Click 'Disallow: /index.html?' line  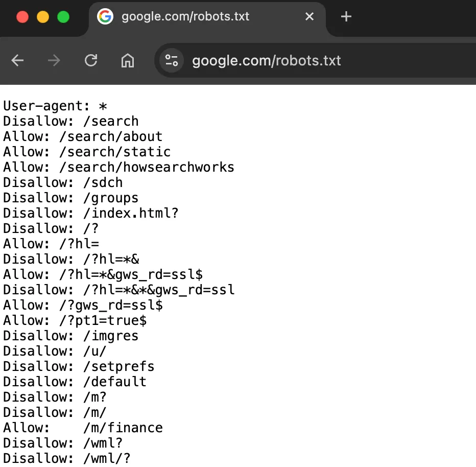pos(91,213)
